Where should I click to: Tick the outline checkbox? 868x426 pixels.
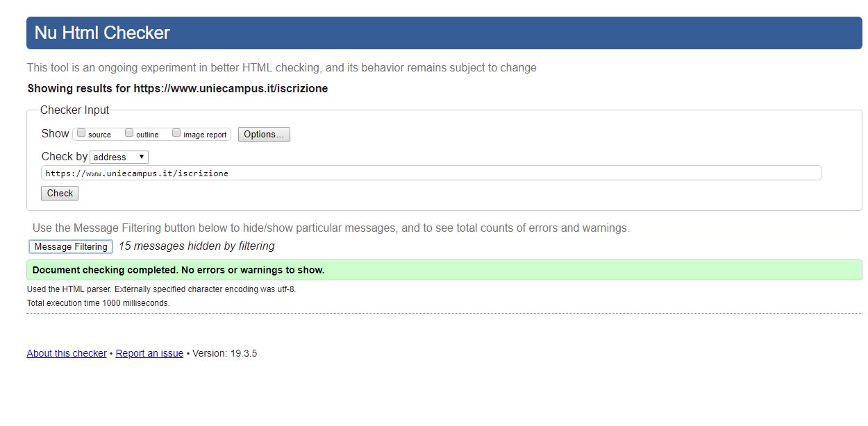(x=129, y=133)
